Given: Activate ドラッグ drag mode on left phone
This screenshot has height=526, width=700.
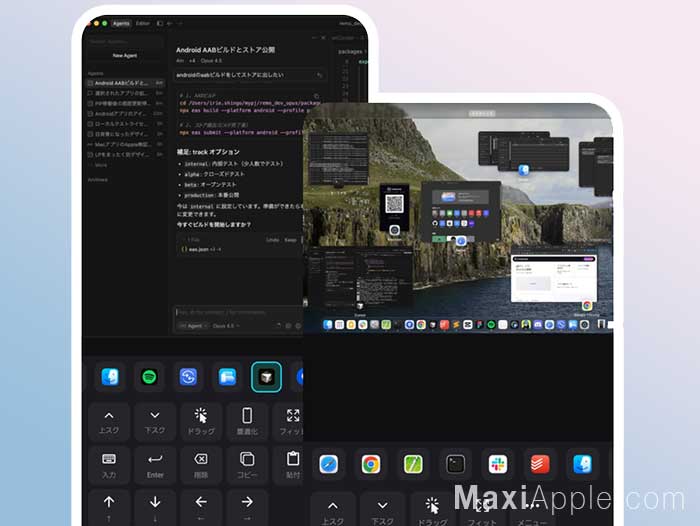Looking at the screenshot, I should point(201,422).
